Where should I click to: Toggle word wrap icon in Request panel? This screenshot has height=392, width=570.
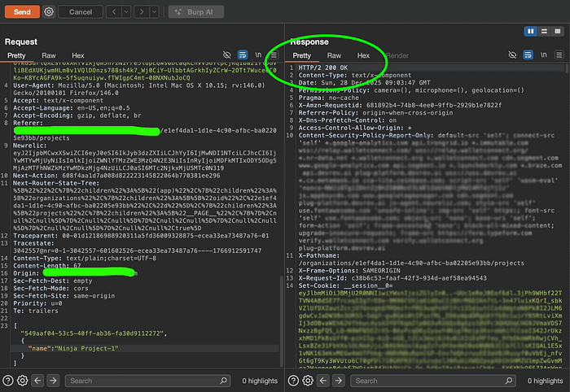point(243,54)
